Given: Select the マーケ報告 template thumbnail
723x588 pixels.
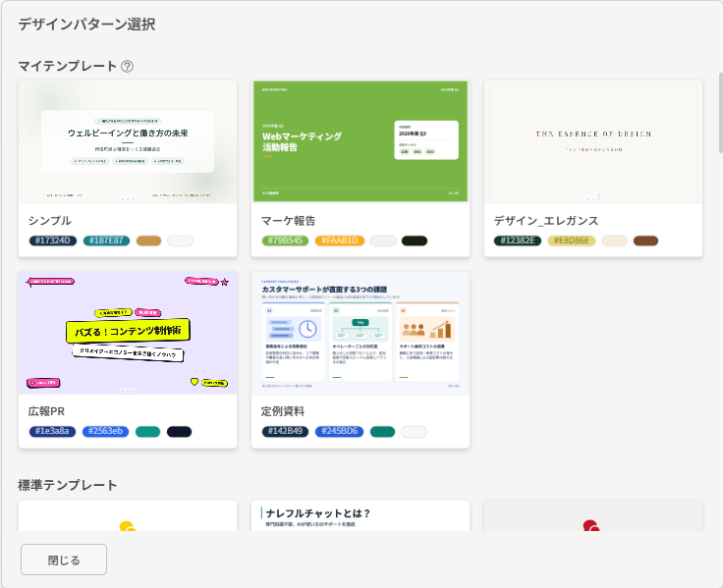Looking at the screenshot, I should 361,141.
